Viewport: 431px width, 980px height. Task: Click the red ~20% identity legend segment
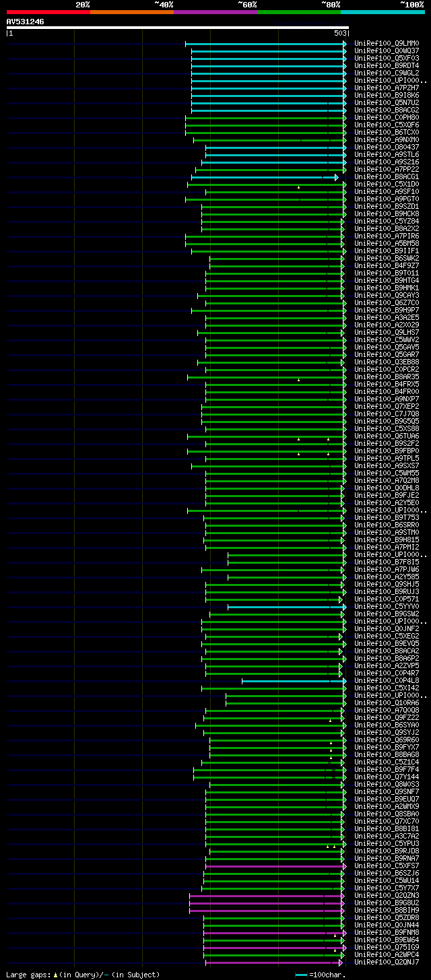coord(48,11)
